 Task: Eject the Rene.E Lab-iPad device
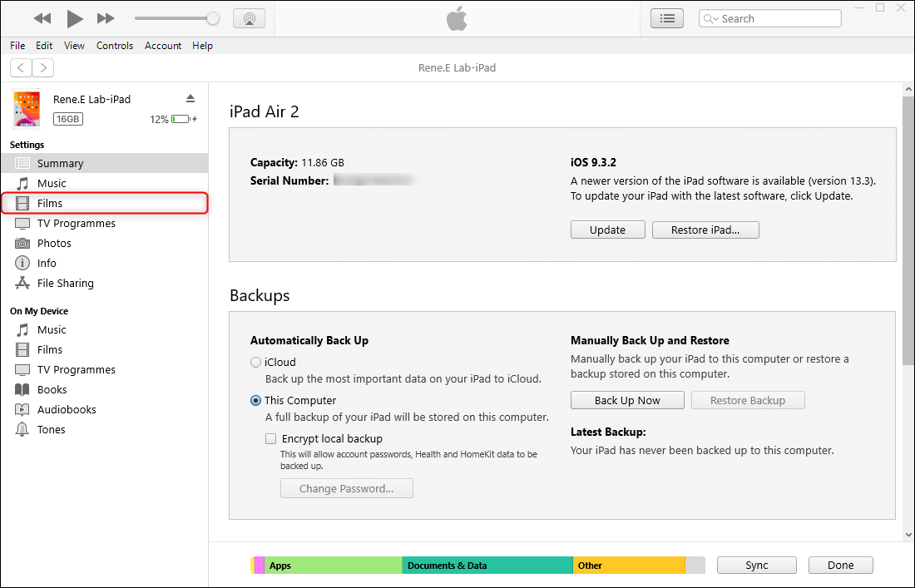(190, 99)
